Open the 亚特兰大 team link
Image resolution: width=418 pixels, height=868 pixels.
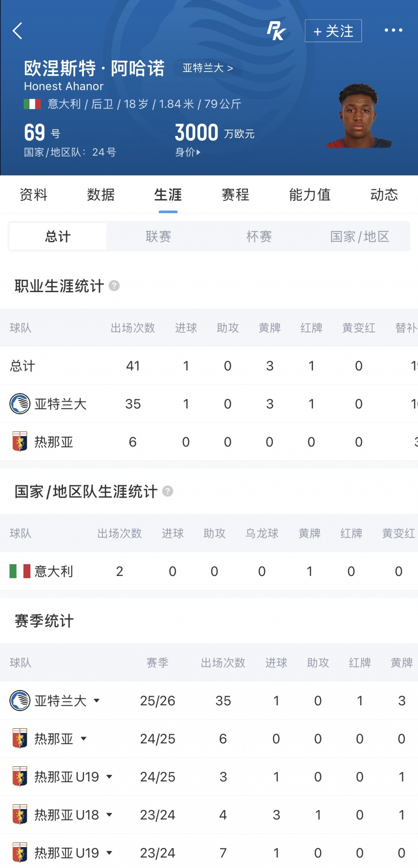point(208,68)
